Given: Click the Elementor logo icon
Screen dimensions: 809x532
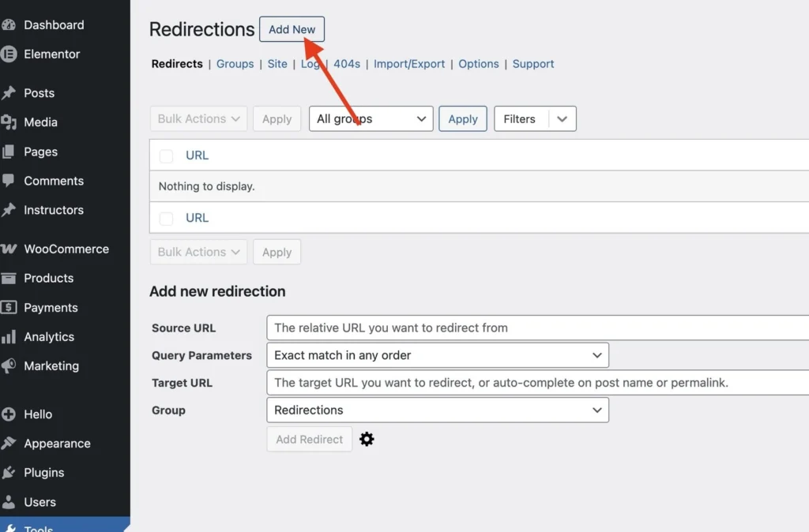Looking at the screenshot, I should click(x=9, y=54).
